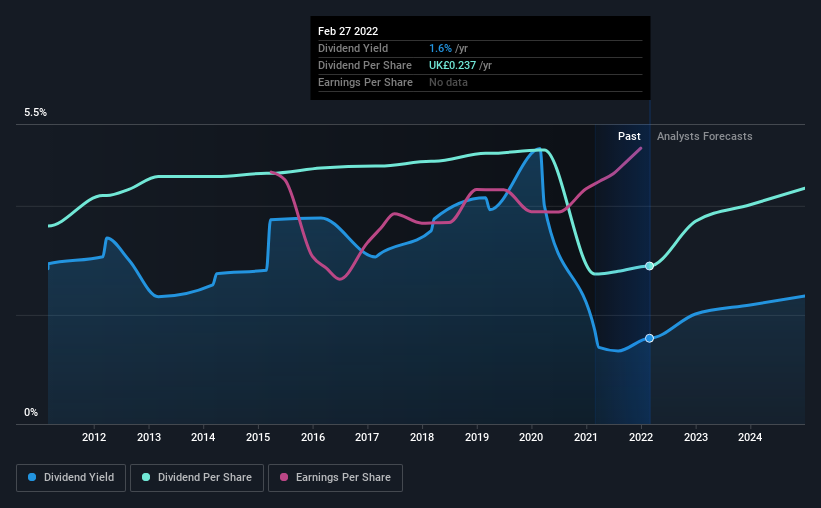Screen dimensions: 821x508
Task: Click the 2016 x-axis label
Action: pyautogui.click(x=313, y=437)
